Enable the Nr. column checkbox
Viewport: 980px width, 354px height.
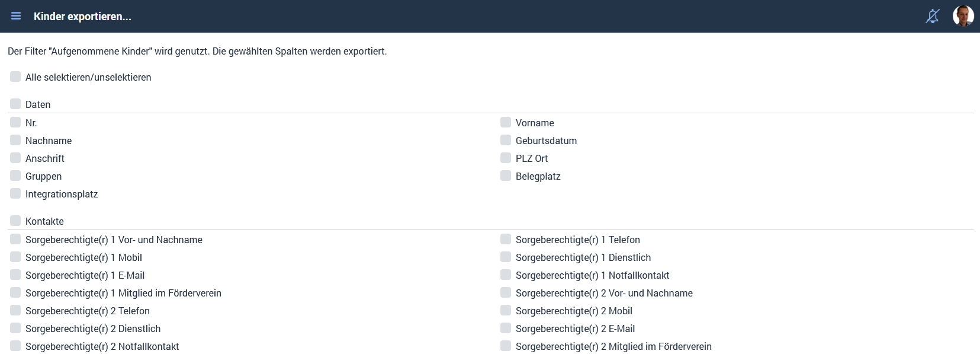pyautogui.click(x=15, y=122)
